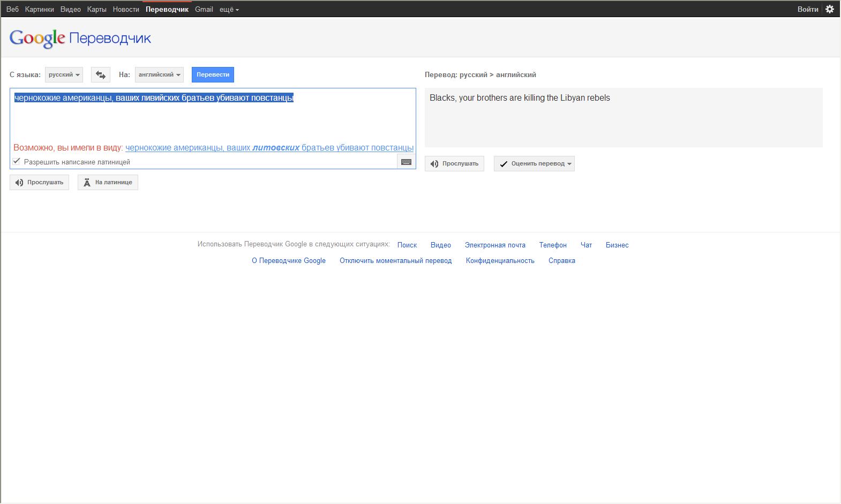Listen to source text with Прослушать button
This screenshot has height=504, width=841.
[x=39, y=183]
